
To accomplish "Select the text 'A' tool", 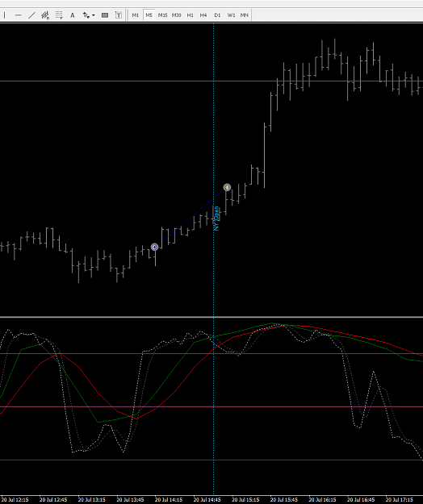I will pyautogui.click(x=73, y=15).
